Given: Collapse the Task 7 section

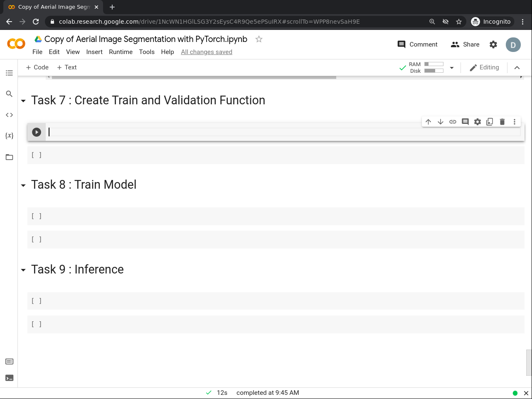Looking at the screenshot, I should pos(23,101).
